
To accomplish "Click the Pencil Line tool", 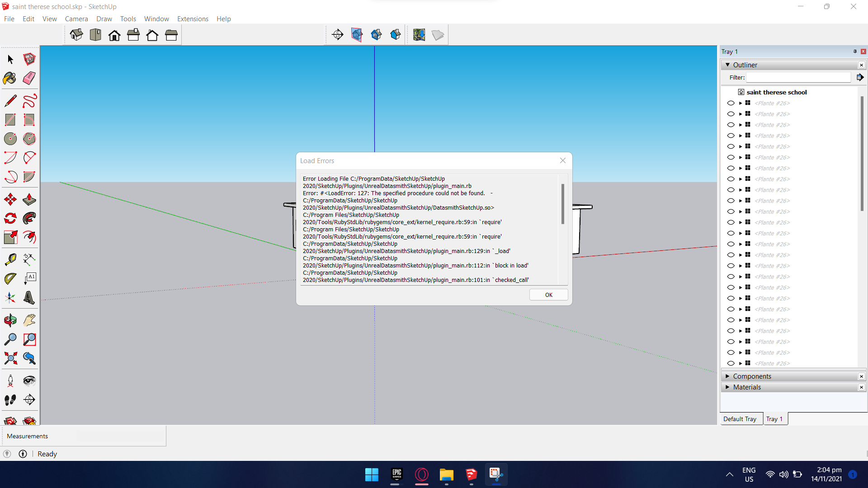I will (10, 100).
